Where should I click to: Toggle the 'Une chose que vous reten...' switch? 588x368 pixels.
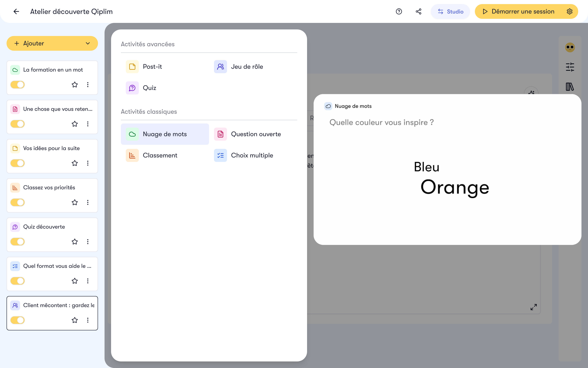[x=18, y=124]
